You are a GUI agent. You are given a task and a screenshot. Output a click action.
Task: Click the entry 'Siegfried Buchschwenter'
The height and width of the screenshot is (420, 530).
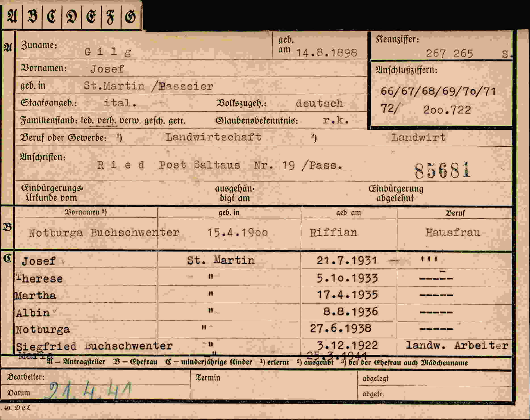(x=94, y=346)
